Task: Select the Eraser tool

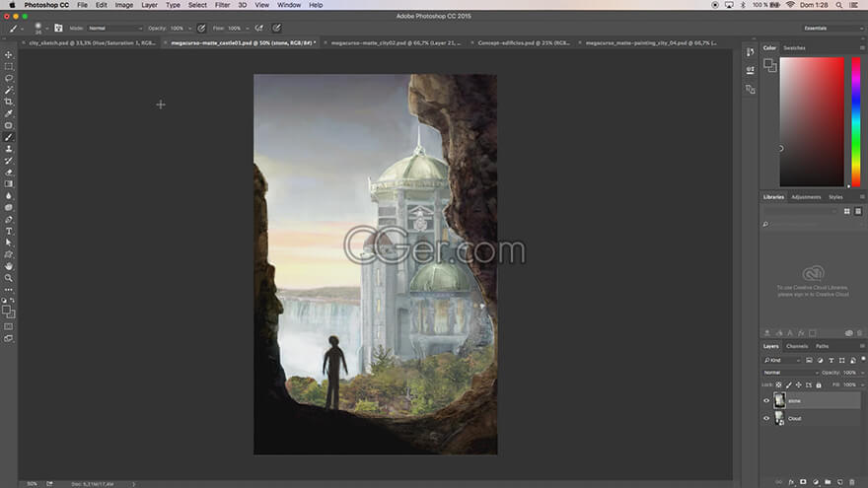Action: coord(8,173)
